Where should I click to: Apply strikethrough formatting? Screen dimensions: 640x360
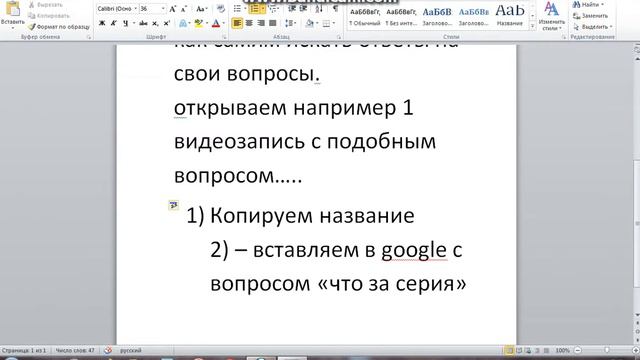pos(143,24)
